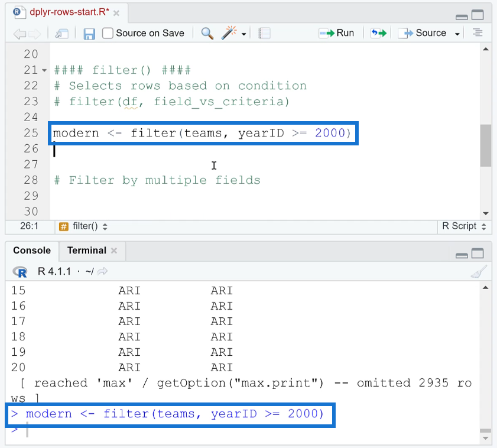Image resolution: width=497 pixels, height=448 pixels.
Task: Click the 26:1 cursor position indicator
Action: [29, 226]
